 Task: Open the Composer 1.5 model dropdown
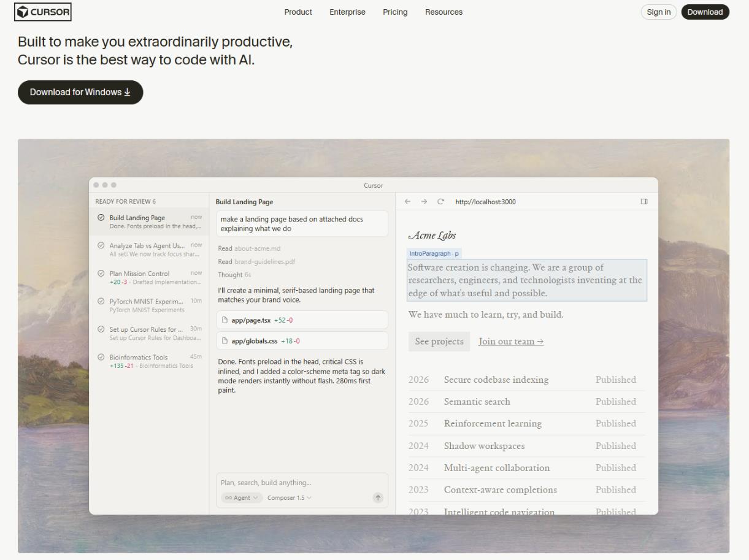coord(289,497)
